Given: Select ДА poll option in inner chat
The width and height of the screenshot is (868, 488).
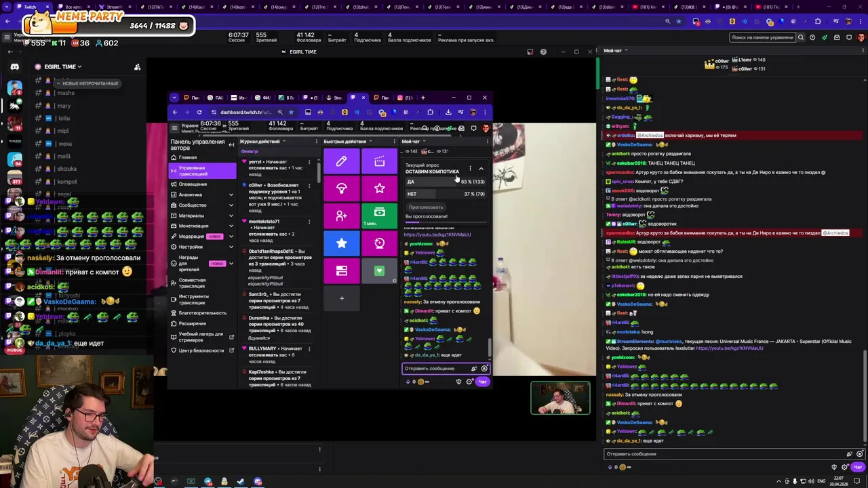Looking at the screenshot, I should pos(445,182).
